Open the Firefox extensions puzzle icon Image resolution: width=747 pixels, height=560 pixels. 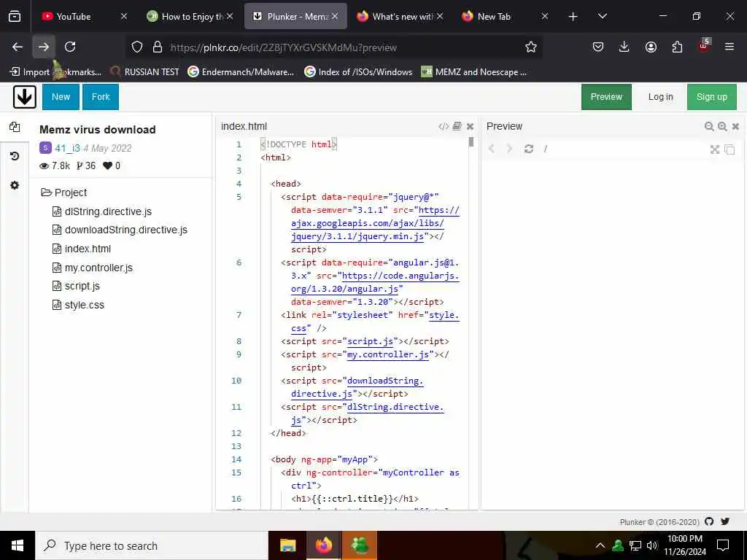coord(677,47)
